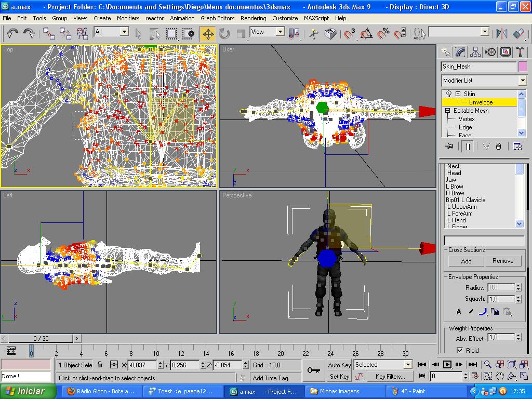532x399 pixels.
Task: Select the Select and Rotate tool
Action: point(224,34)
